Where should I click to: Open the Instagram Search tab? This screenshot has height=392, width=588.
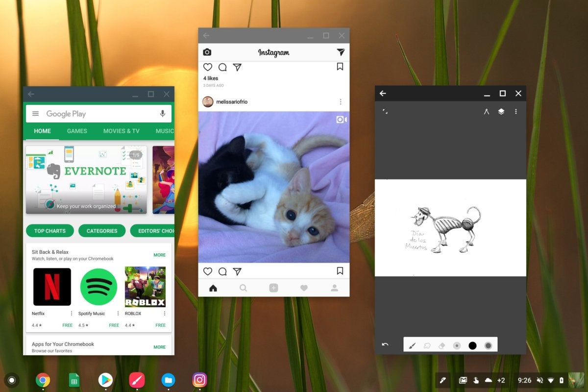[x=243, y=288]
